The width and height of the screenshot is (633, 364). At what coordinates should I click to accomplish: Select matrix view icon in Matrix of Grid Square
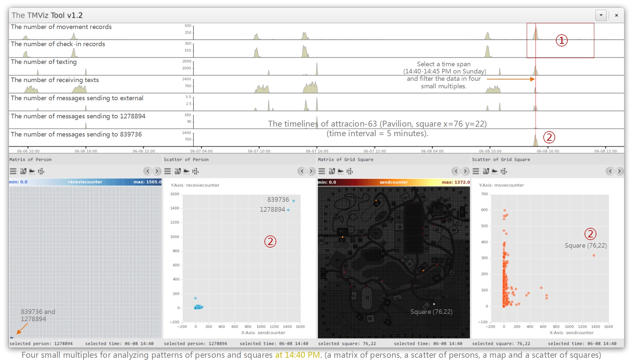(332, 171)
